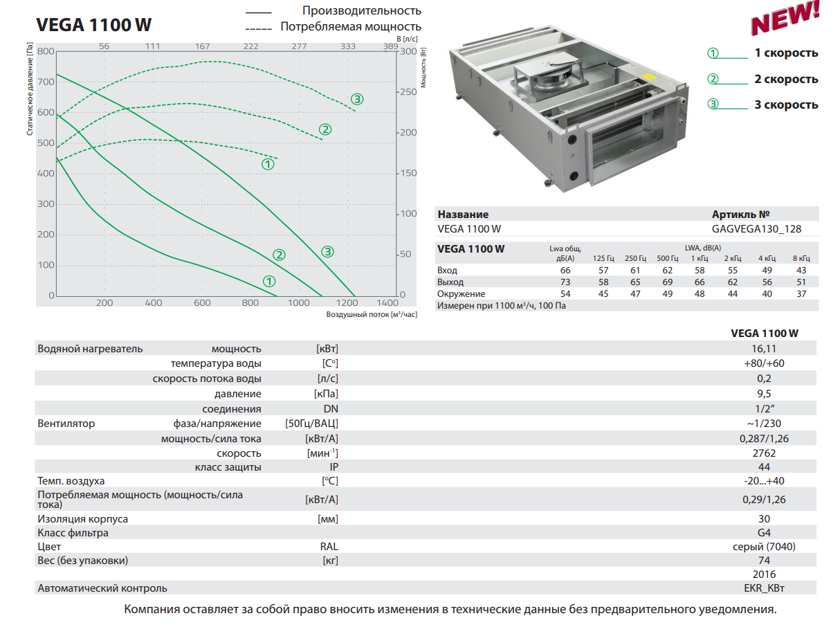Pick circled 3 marker on the solid performance curve
This screenshot has width=840, height=627.
click(328, 252)
